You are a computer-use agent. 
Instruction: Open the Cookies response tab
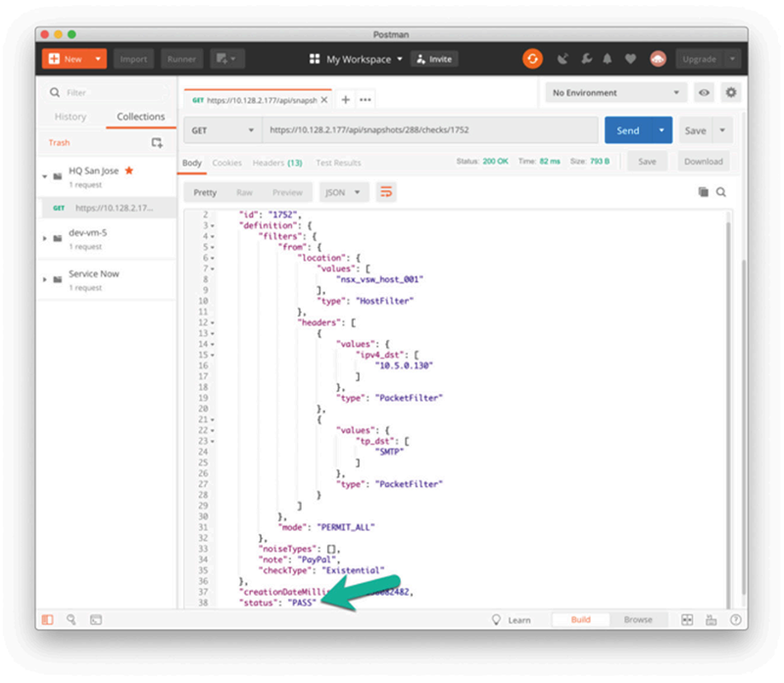coord(227,163)
